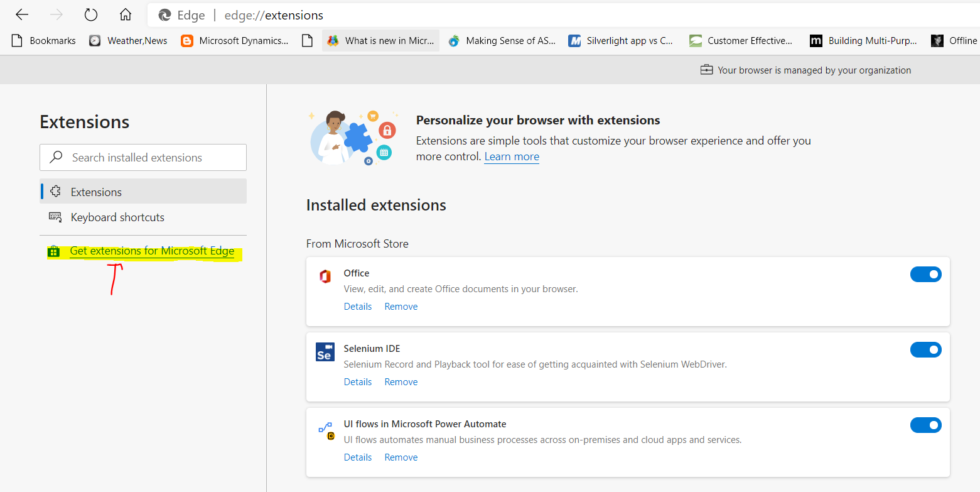Click the UI flows Power Automate icon
This screenshot has height=492, width=980.
pos(325,427)
